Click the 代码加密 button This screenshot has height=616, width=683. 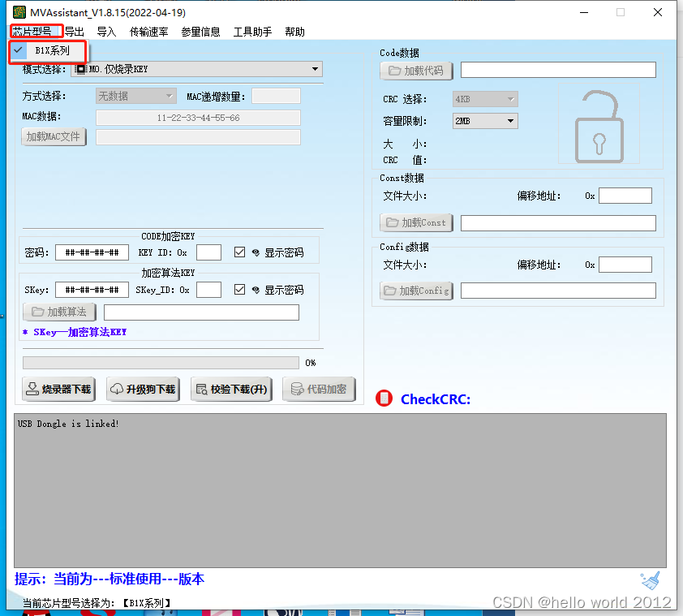pyautogui.click(x=319, y=389)
